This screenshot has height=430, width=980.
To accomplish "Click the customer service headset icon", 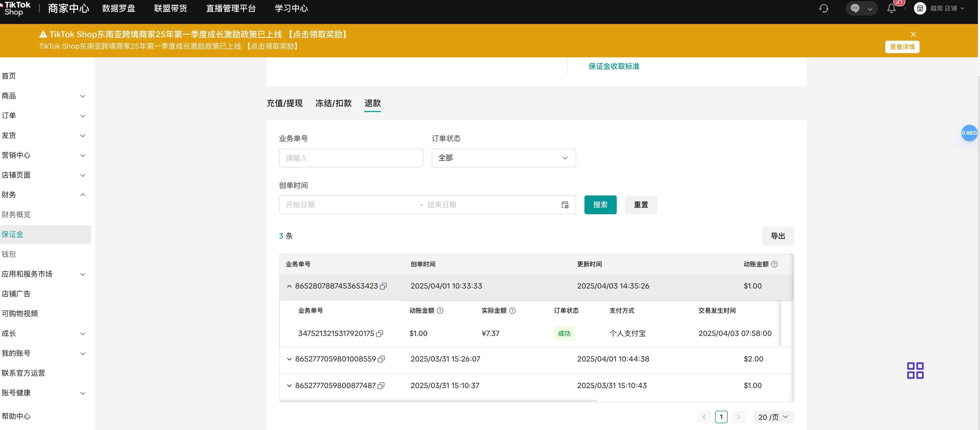I will (824, 8).
